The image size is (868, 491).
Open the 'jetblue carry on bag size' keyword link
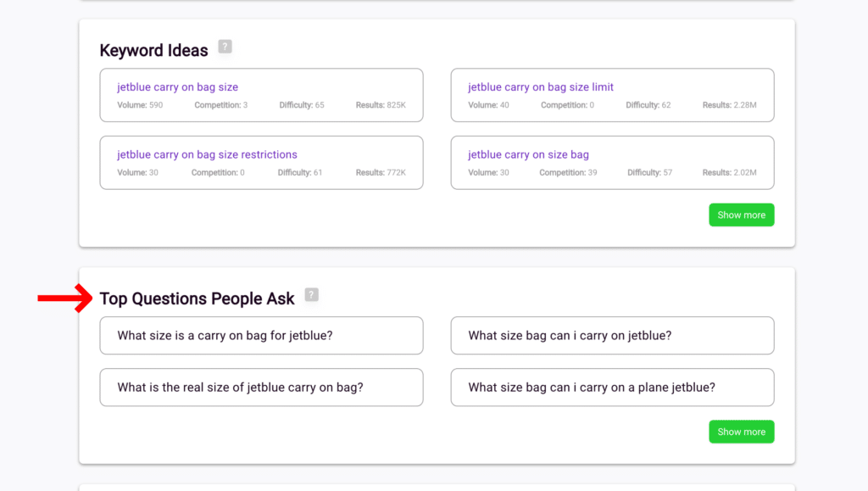178,86
